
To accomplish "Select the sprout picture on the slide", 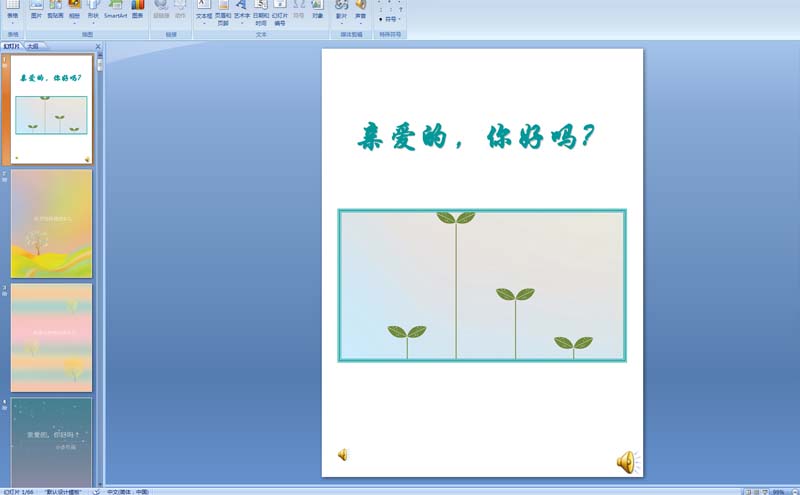I will pyautogui.click(x=482, y=285).
